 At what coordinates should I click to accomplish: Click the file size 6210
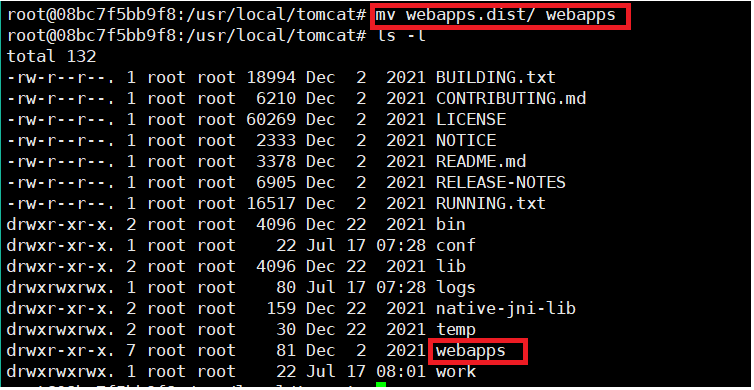pyautogui.click(x=276, y=99)
